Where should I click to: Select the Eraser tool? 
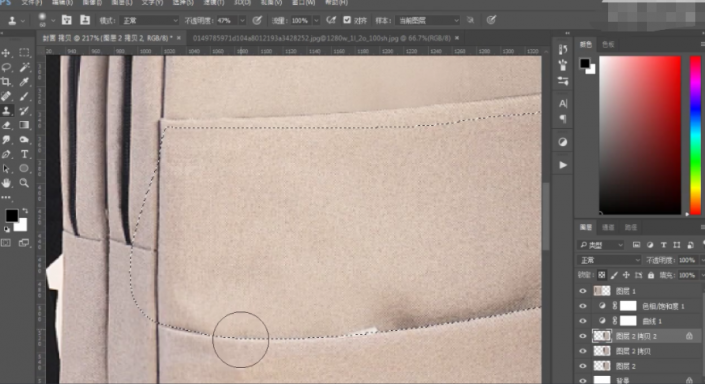click(x=6, y=125)
